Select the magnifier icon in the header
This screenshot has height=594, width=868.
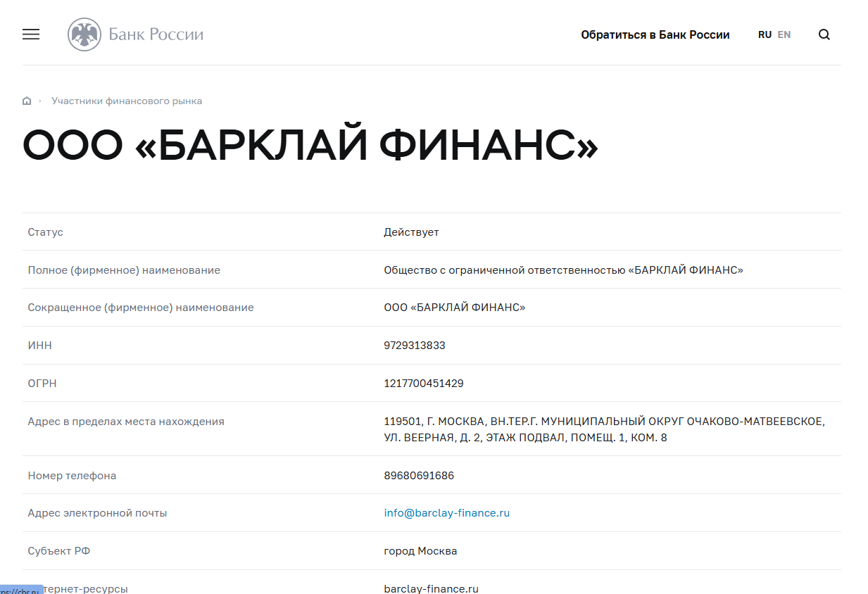(x=824, y=34)
